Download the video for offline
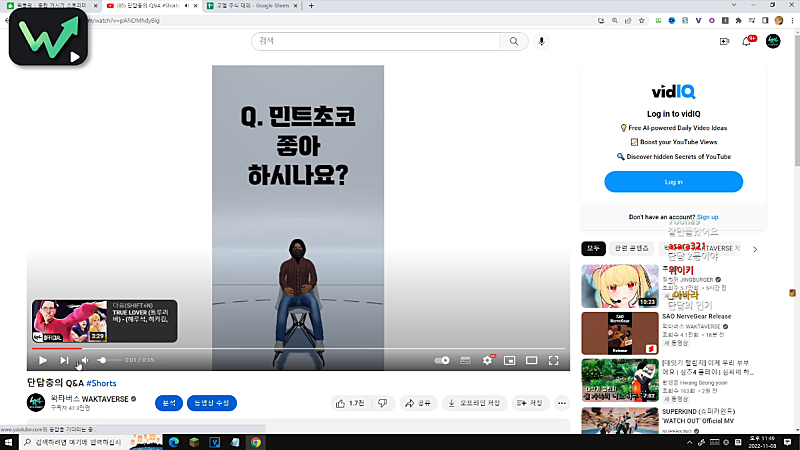800x450 pixels. (474, 403)
